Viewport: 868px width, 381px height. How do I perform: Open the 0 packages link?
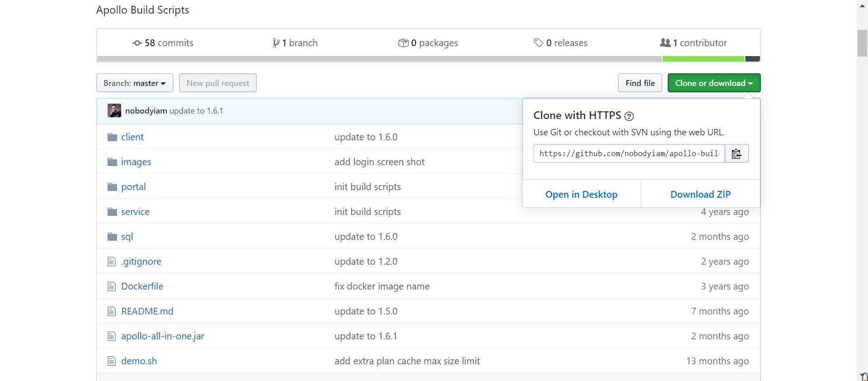(x=428, y=43)
